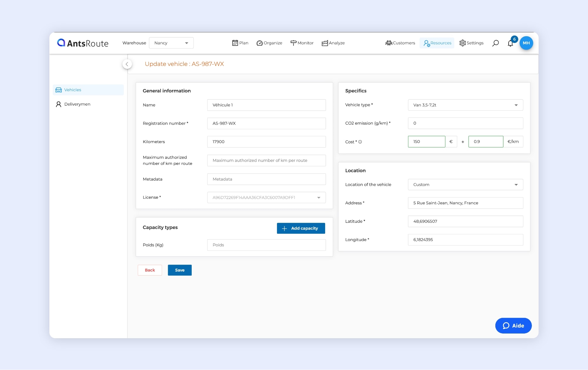Select Deliverymen in the sidebar
Screen dimensions: 588x370
[77, 104]
